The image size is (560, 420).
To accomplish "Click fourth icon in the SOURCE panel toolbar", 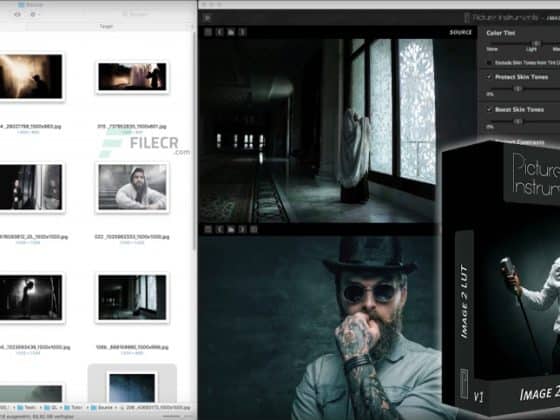I will pyautogui.click(x=242, y=32).
